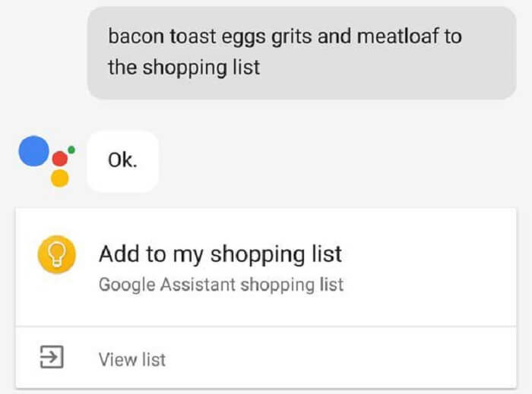The width and height of the screenshot is (532, 394).
Task: Click the View list arrow-box icon
Action: 52,357
